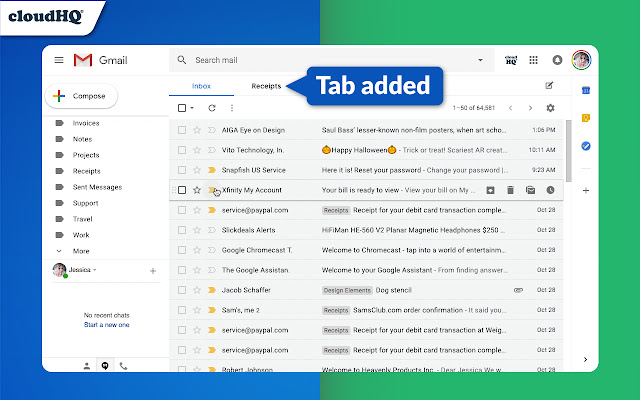The image size is (640, 400).
Task: Select the Slickdeals Alerts checkbox
Action: (x=182, y=230)
